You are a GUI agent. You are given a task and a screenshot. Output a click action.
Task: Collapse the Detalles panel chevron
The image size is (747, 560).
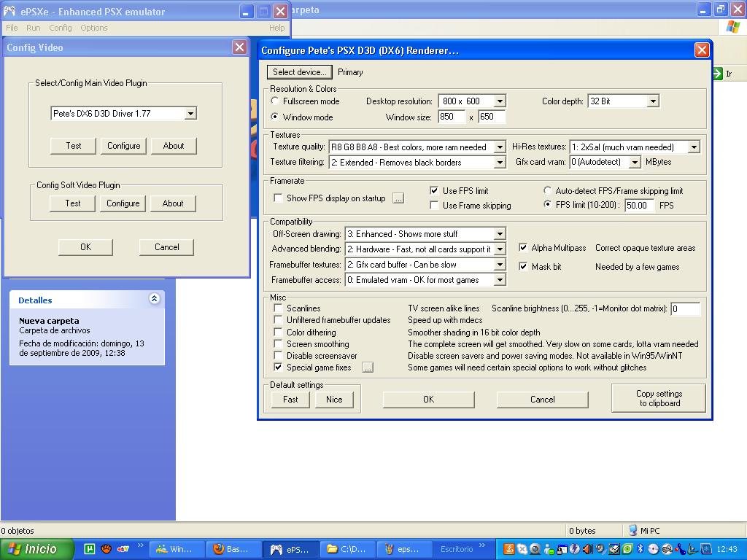point(154,299)
